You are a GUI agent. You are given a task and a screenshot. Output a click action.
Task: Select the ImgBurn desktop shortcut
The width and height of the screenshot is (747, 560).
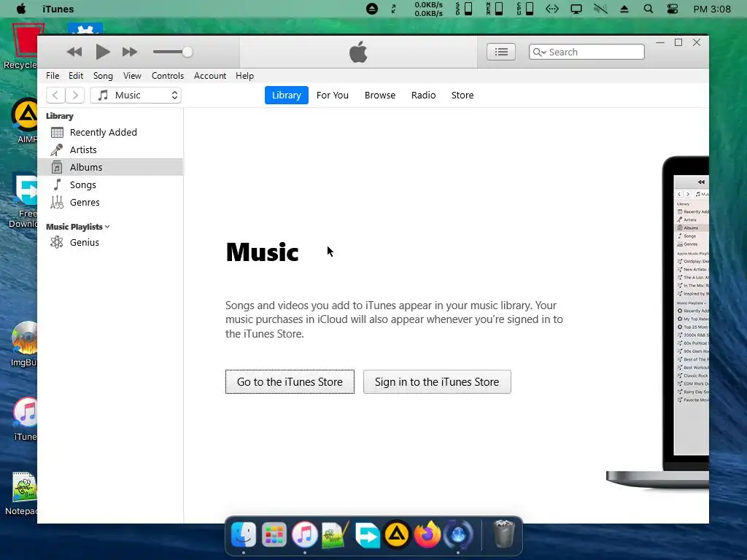pyautogui.click(x=24, y=344)
